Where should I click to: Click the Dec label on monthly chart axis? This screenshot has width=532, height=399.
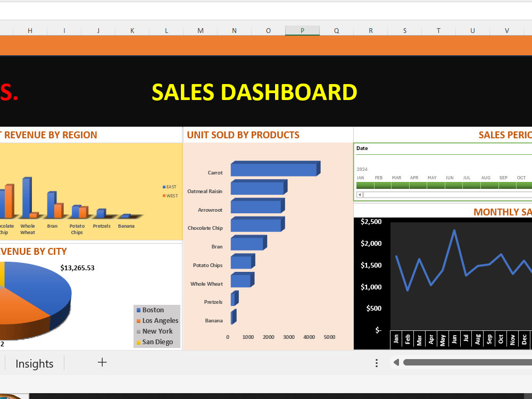pyautogui.click(x=524, y=339)
